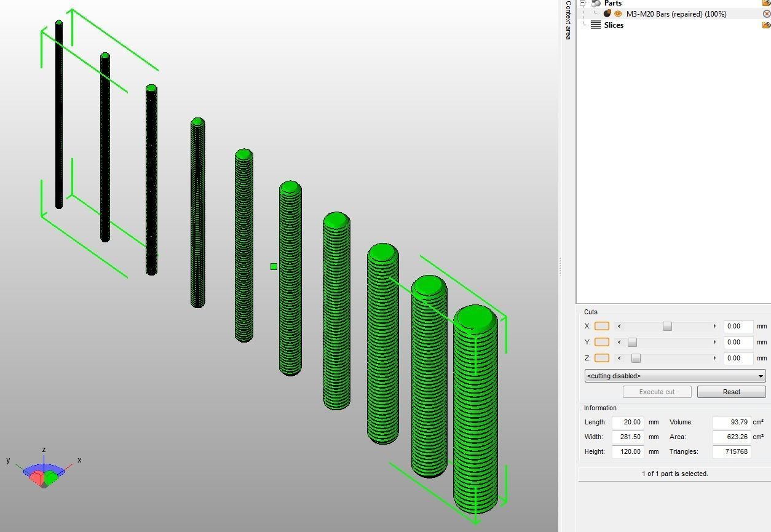Click the material sphere icon of M3-M20 Bars
This screenshot has width=771, height=532.
coord(607,14)
